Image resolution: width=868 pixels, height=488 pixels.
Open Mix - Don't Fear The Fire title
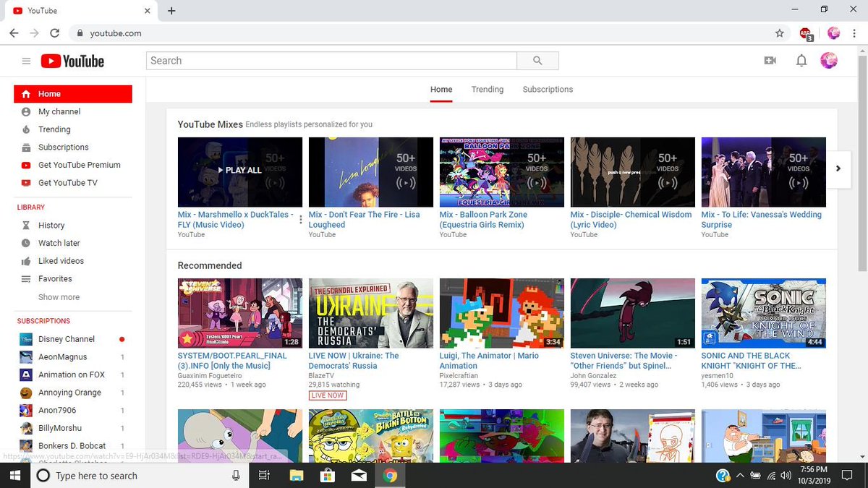[365, 220]
